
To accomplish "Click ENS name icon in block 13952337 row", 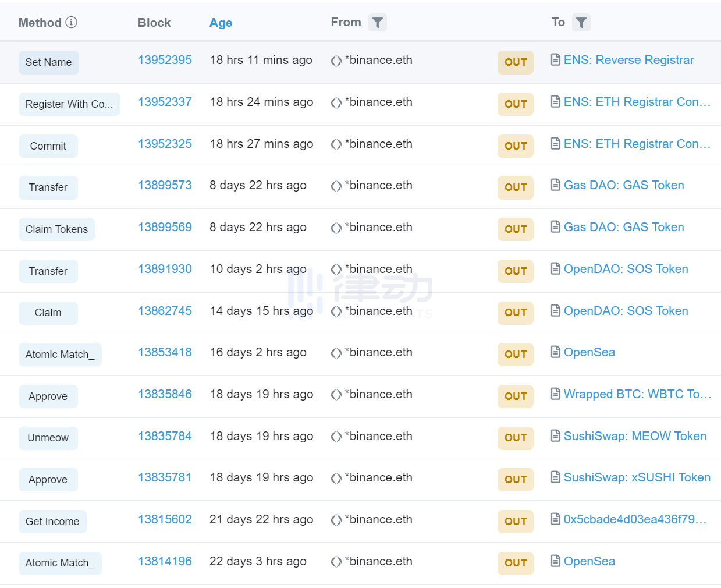I will [x=336, y=103].
